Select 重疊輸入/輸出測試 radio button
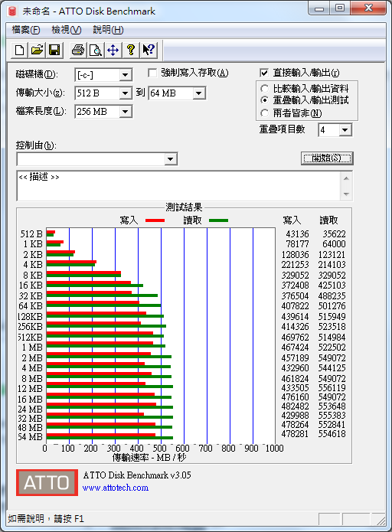 pos(264,100)
